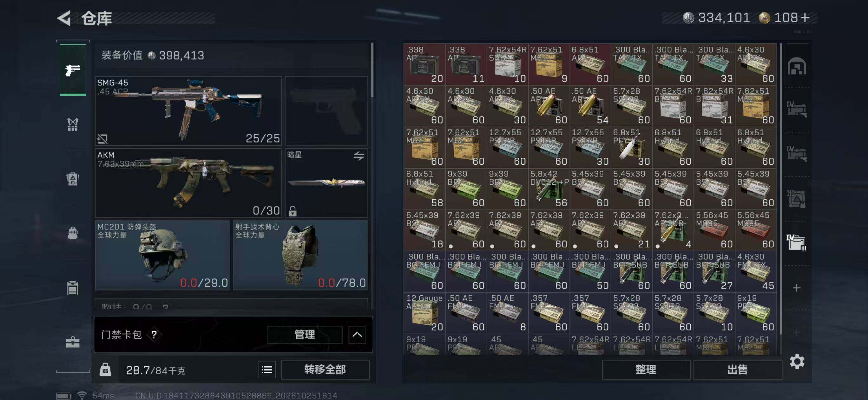
Task: Click the lock icon on 暗星 knife slot
Action: pyautogui.click(x=293, y=211)
